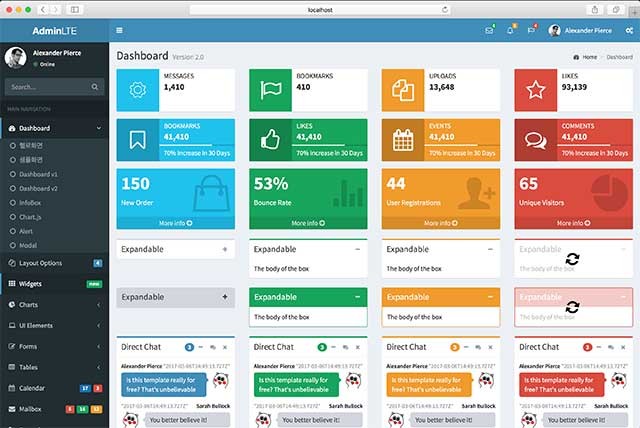The image size is (640, 428).
Task: Open control sidebar gears icon
Action: click(x=629, y=31)
